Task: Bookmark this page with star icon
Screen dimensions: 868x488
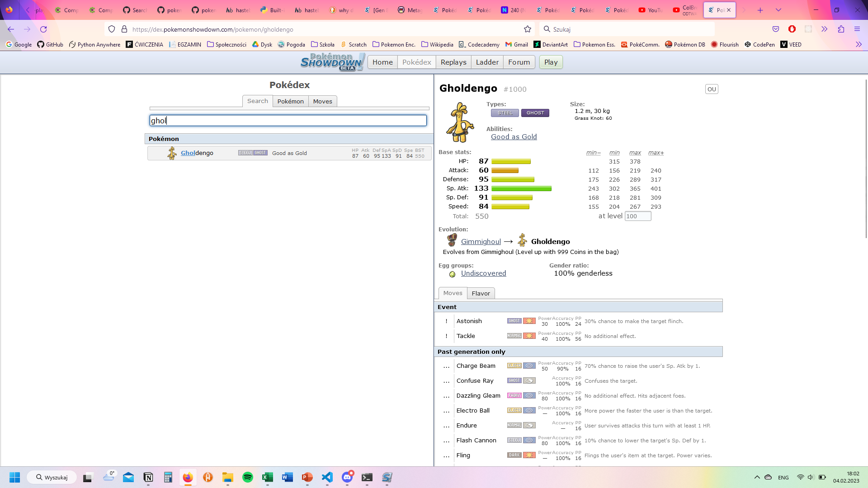Action: [x=527, y=29]
